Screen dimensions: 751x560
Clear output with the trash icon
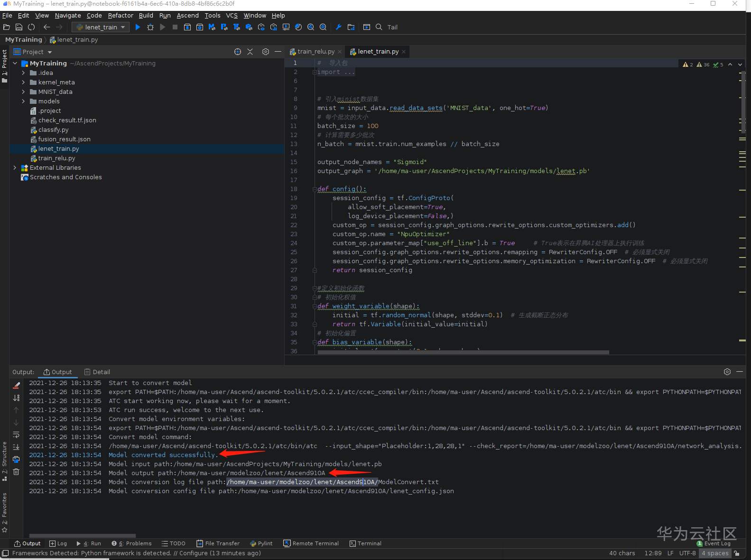click(x=16, y=472)
